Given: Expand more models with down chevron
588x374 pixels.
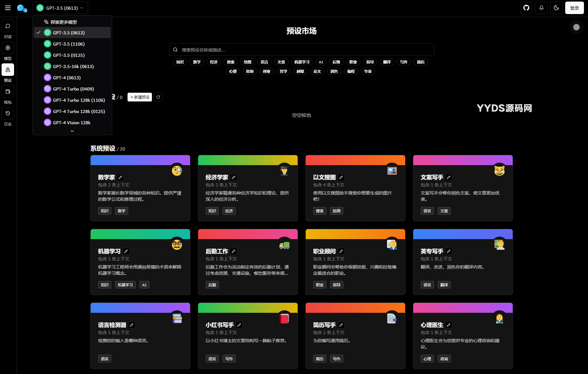Looking at the screenshot, I should 72,131.
